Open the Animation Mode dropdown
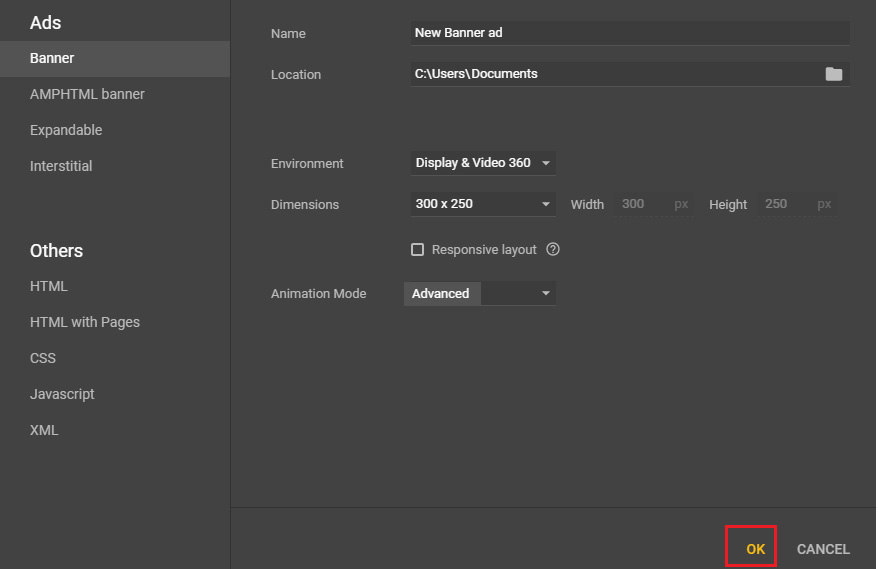The height and width of the screenshot is (569, 878). (x=480, y=293)
